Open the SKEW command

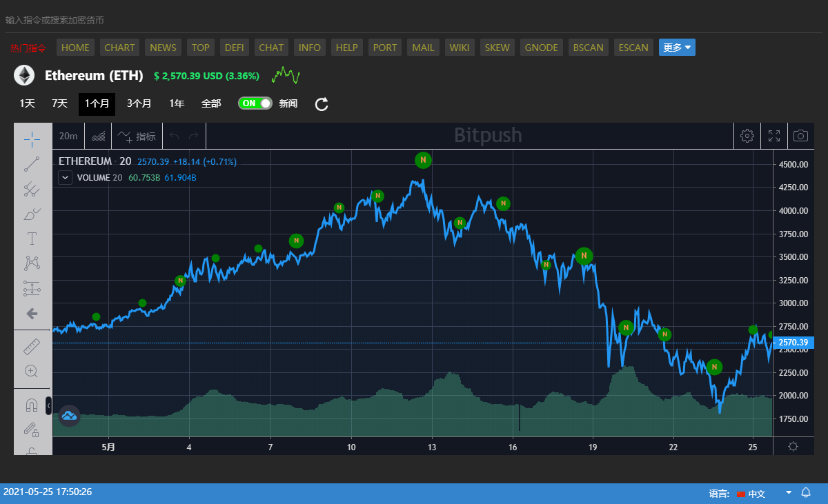click(497, 48)
